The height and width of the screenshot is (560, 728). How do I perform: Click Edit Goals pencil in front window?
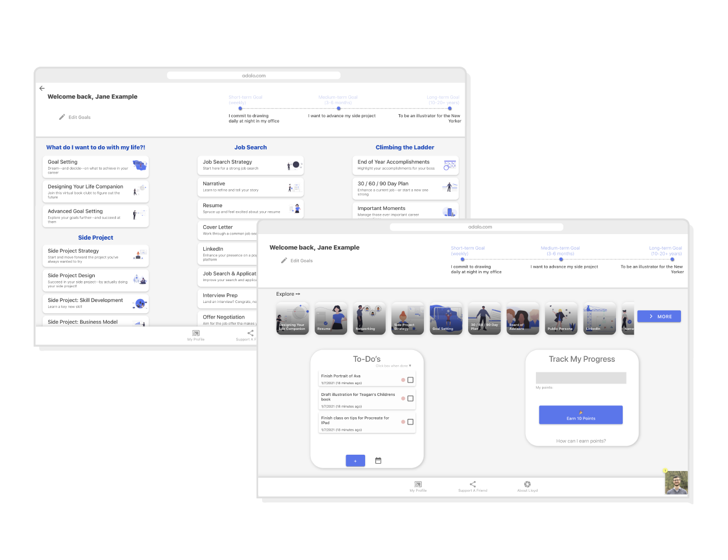click(284, 260)
